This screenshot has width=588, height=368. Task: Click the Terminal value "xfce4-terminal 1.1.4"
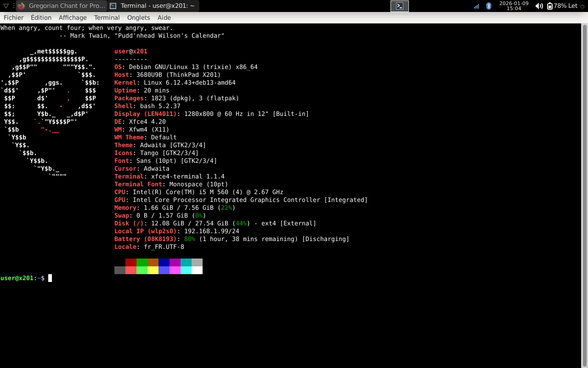tap(188, 177)
